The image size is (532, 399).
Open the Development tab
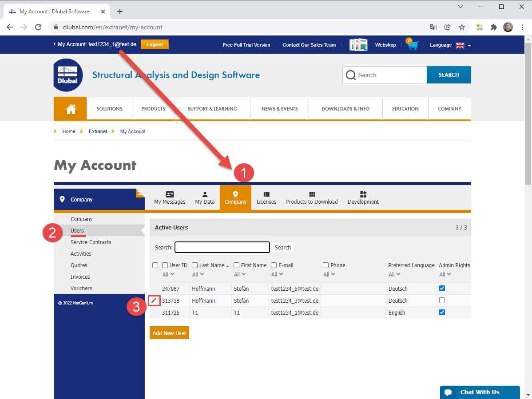[x=363, y=198]
